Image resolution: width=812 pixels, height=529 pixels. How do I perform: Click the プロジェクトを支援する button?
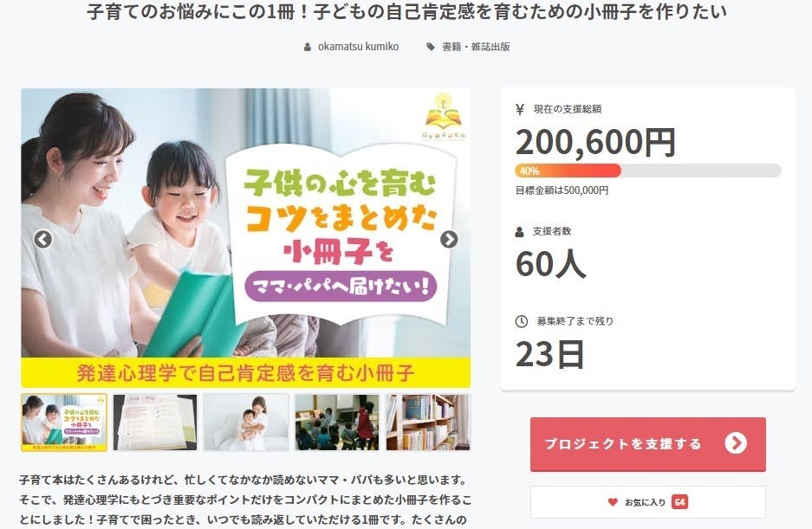click(x=648, y=444)
